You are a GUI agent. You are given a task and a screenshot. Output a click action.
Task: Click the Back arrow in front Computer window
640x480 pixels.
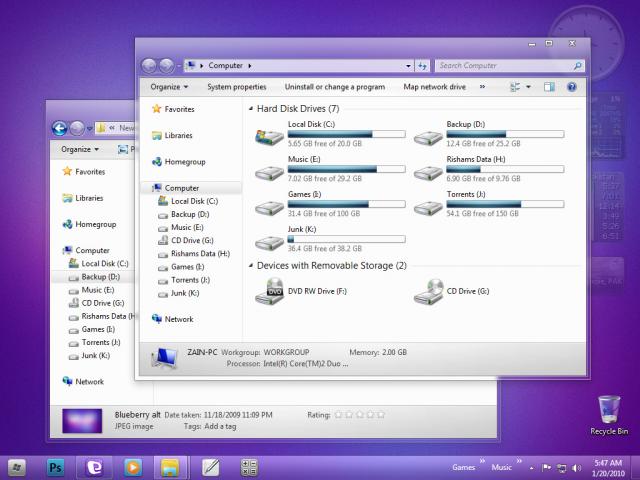149,65
